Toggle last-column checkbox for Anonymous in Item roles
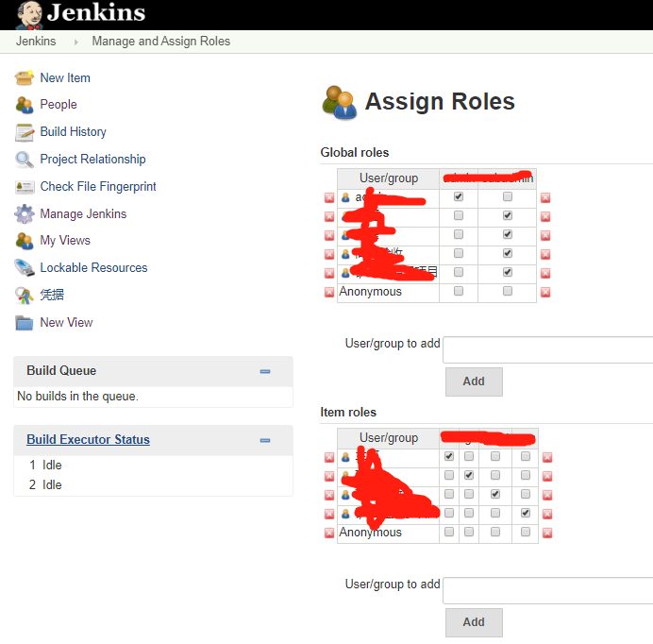 point(526,532)
